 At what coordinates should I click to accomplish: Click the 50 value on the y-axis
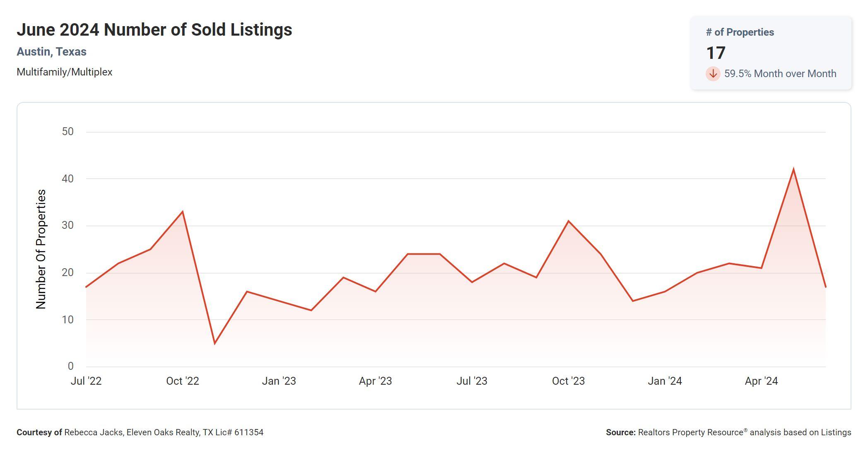pos(68,132)
